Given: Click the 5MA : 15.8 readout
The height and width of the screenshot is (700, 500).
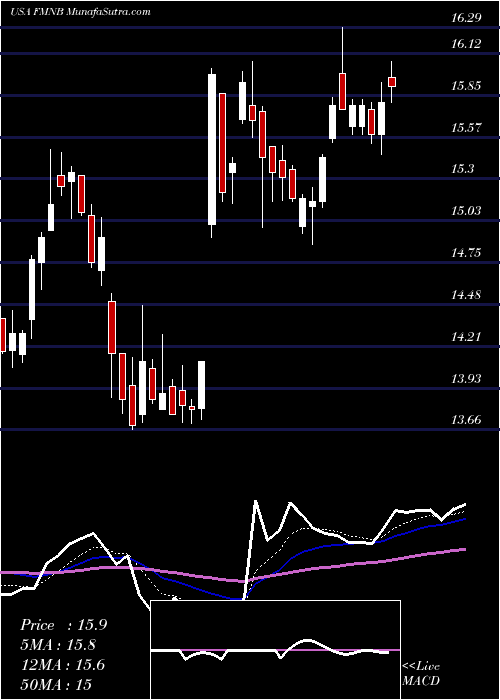Looking at the screenshot, I should (58, 645).
